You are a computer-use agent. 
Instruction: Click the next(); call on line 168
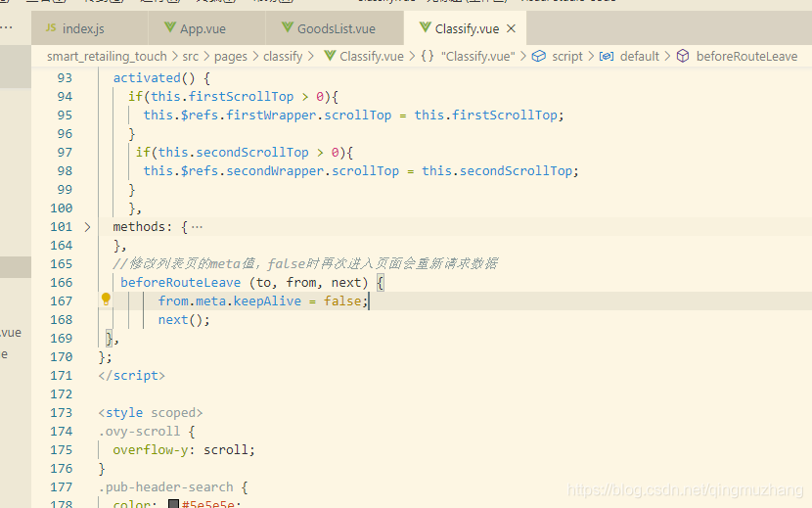(184, 320)
